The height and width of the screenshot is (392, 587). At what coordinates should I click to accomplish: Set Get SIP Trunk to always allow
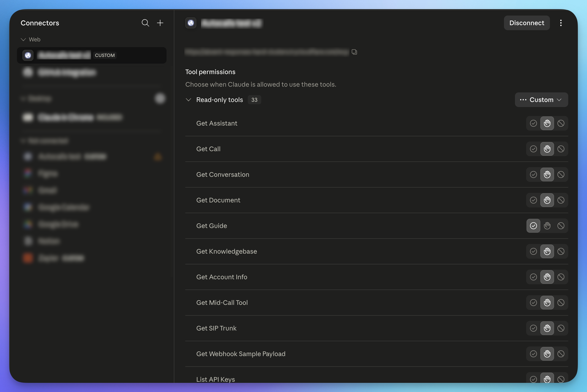[533, 328]
